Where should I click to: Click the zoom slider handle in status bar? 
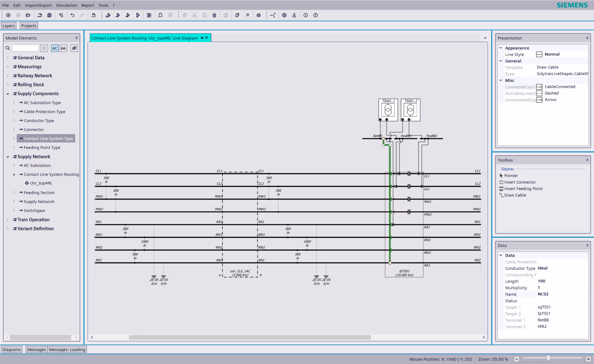pos(548,358)
